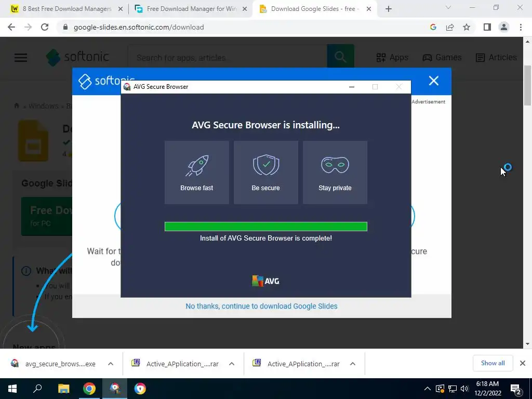Click the Be secure shield tile
Image resolution: width=532 pixels, height=399 pixels.
pos(266,172)
